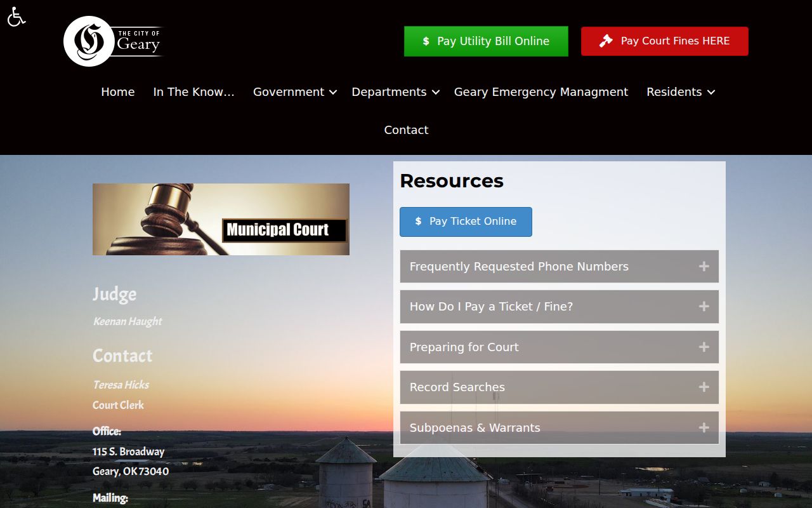The image size is (812, 508).
Task: Click the Judge heading
Action: pyautogui.click(x=115, y=294)
